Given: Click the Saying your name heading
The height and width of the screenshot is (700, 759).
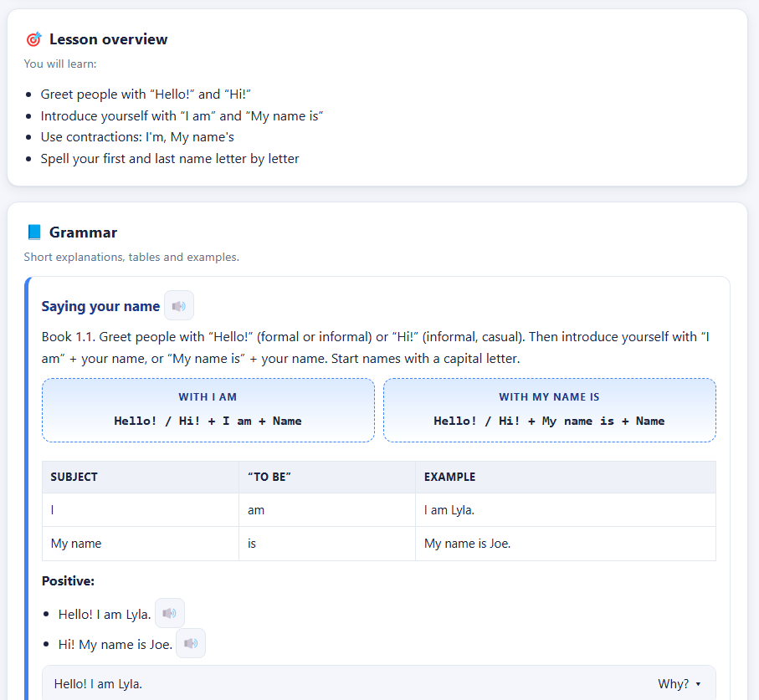Looking at the screenshot, I should [x=100, y=306].
